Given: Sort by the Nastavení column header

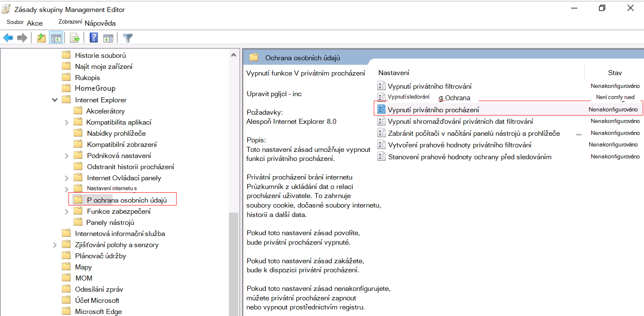Looking at the screenshot, I should point(394,73).
